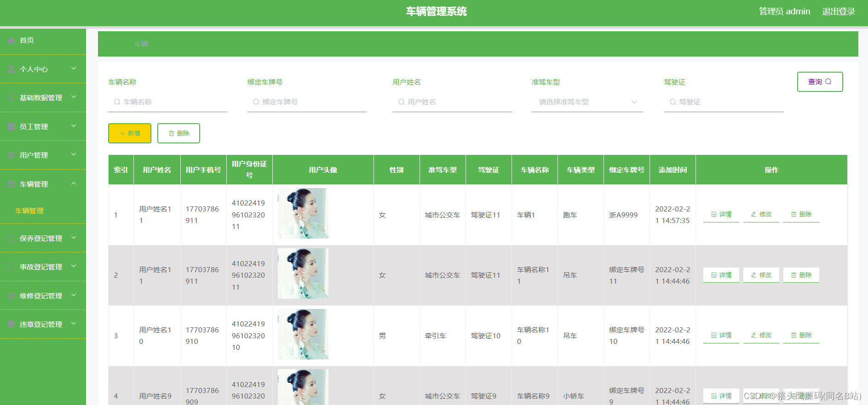This screenshot has width=868, height=405.
Task: Open the 违章登记管理 menu
Action: click(x=43, y=325)
